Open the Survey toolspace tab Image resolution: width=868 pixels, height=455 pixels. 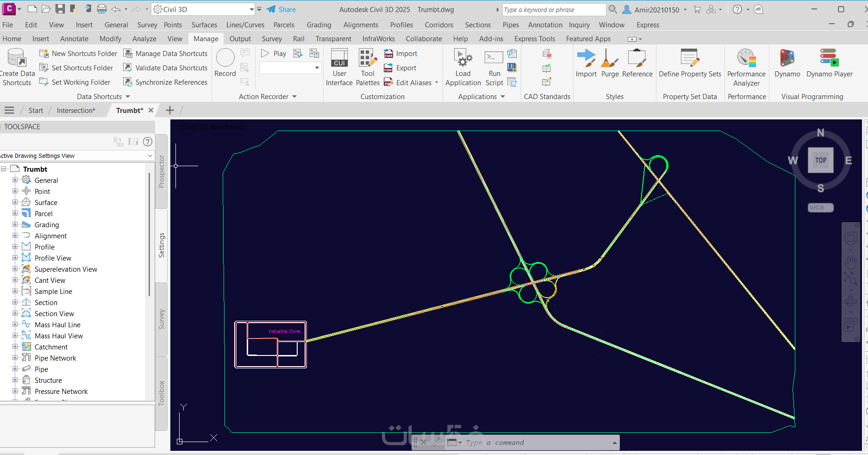[x=162, y=319]
